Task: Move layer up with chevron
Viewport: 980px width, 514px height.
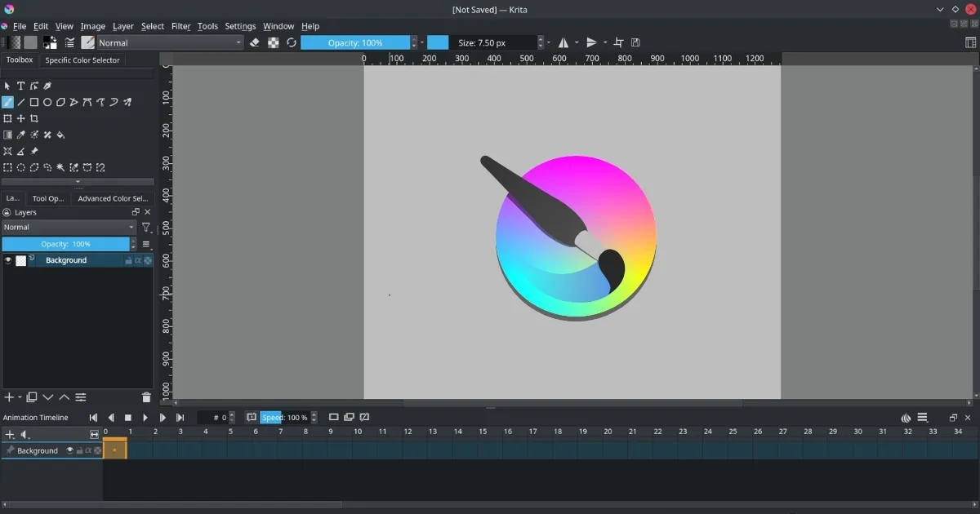Action: pyautogui.click(x=64, y=397)
